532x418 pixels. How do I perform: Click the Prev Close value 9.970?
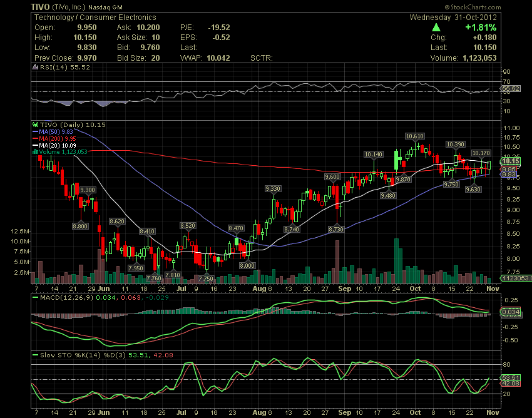point(87,58)
